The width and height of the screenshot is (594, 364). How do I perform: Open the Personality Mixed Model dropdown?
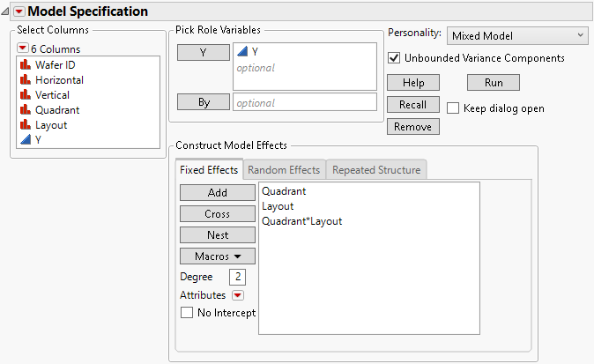pos(516,35)
